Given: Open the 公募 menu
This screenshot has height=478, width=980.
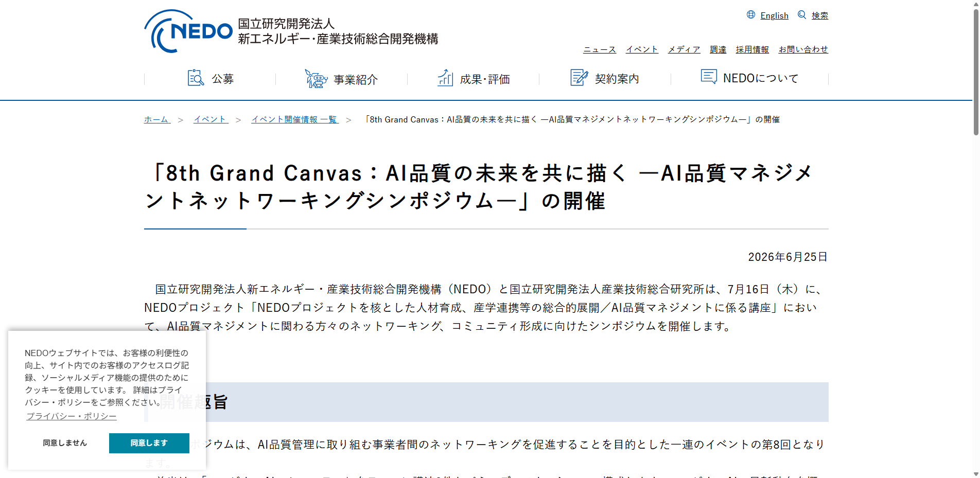Looking at the screenshot, I should [x=210, y=79].
